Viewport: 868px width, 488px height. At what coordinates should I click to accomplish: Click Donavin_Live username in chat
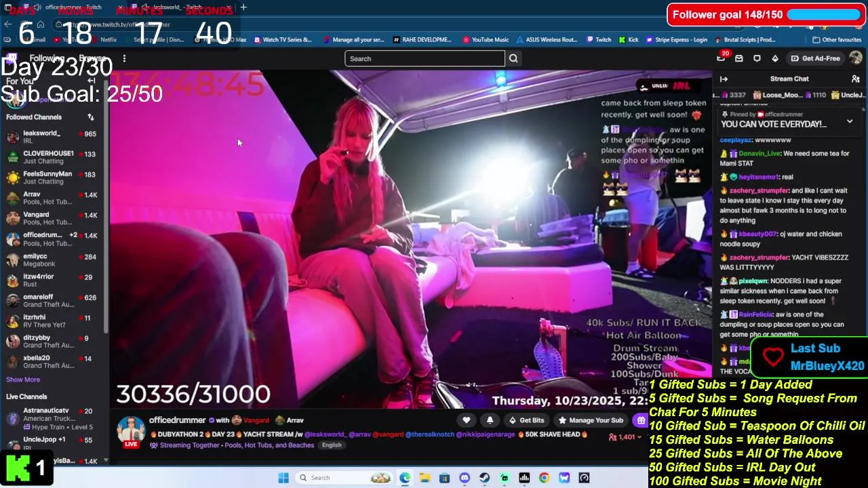click(759, 154)
